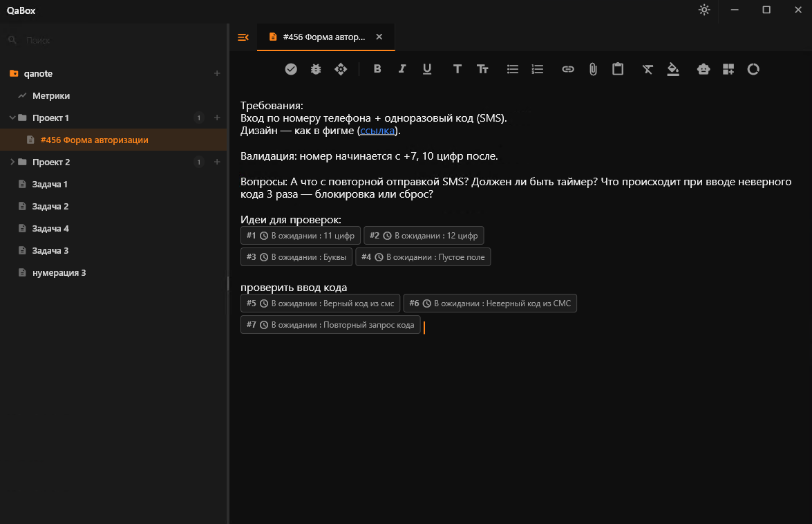Open the ссылка hyperlink
This screenshot has height=524, width=812.
click(377, 131)
